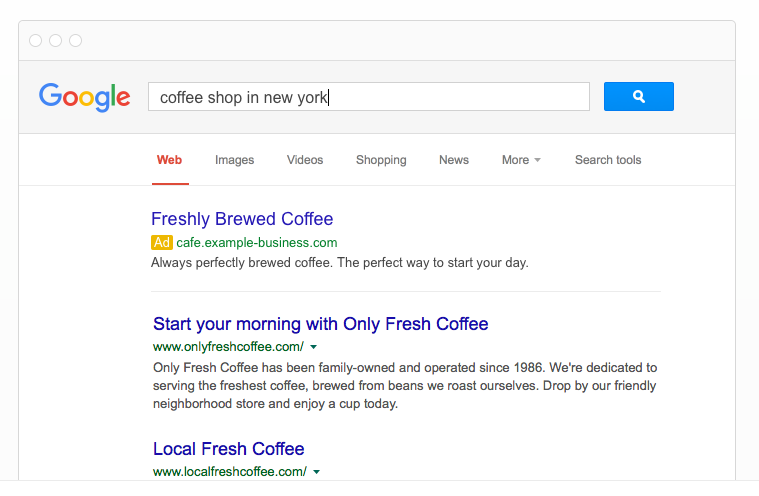
Task: Click the cafe.example-business.com URL
Action: pos(257,243)
